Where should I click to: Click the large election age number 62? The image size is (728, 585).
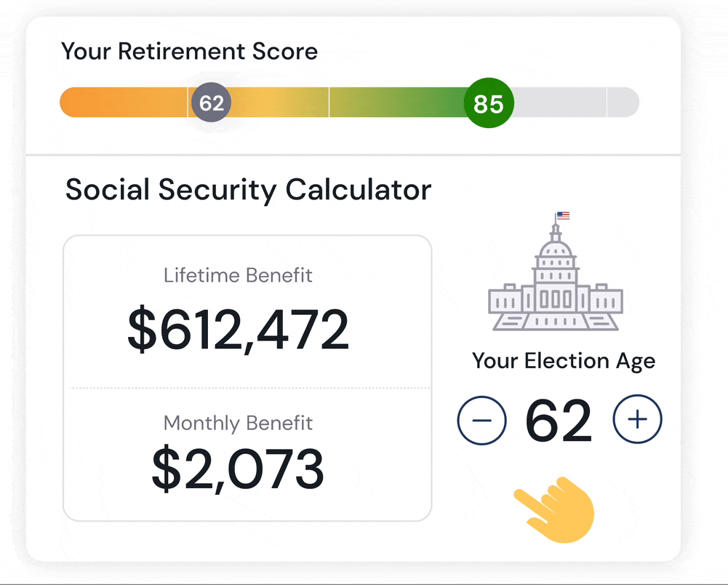559,421
